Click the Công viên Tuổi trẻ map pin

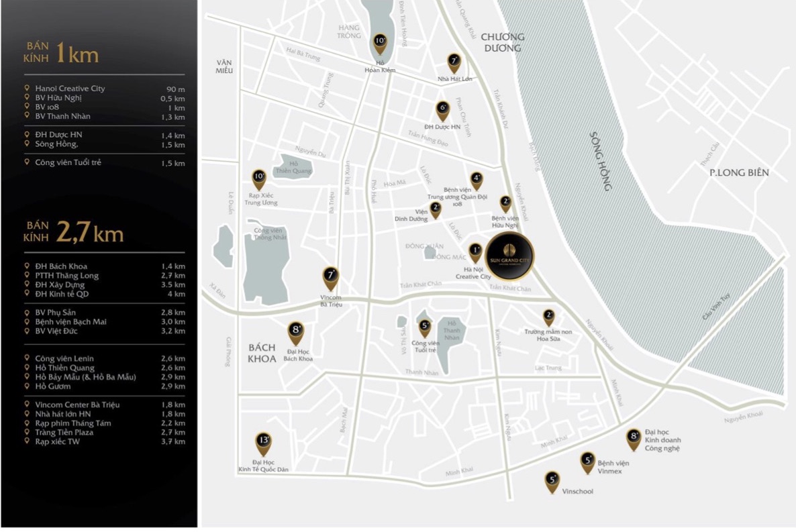(x=425, y=327)
